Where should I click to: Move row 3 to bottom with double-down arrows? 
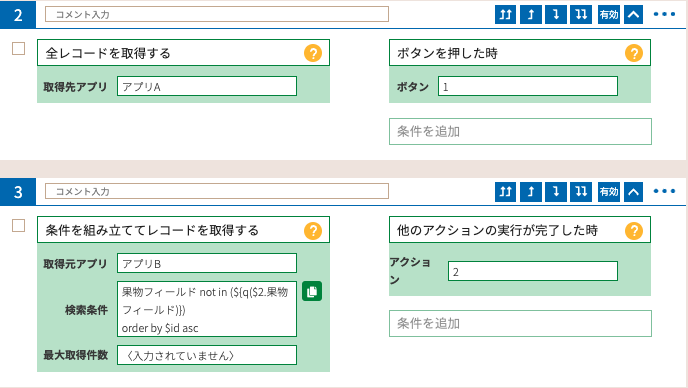coord(581,191)
